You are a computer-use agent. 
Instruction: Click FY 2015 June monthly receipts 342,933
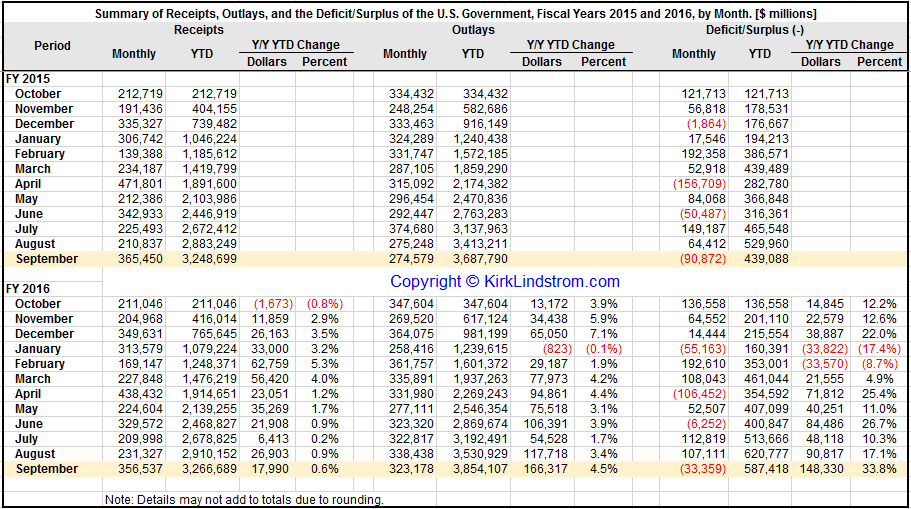pos(140,214)
